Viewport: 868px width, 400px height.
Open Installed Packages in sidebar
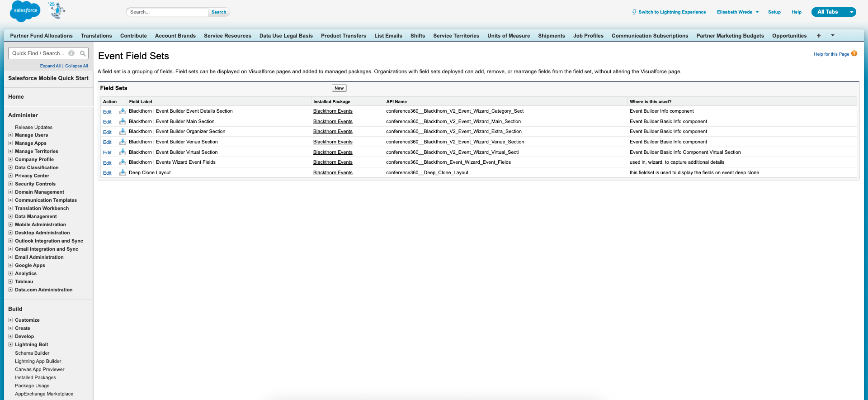click(35, 377)
